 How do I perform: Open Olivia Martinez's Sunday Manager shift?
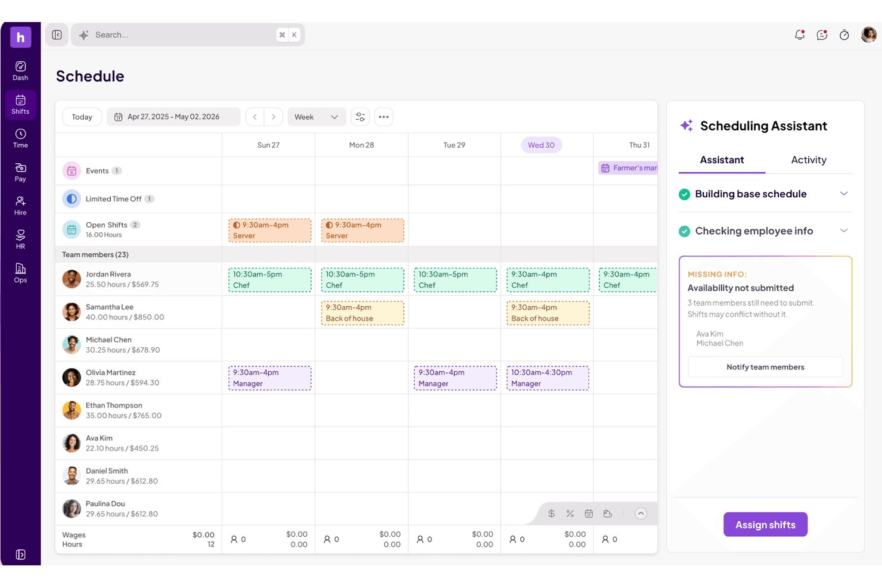(x=270, y=378)
